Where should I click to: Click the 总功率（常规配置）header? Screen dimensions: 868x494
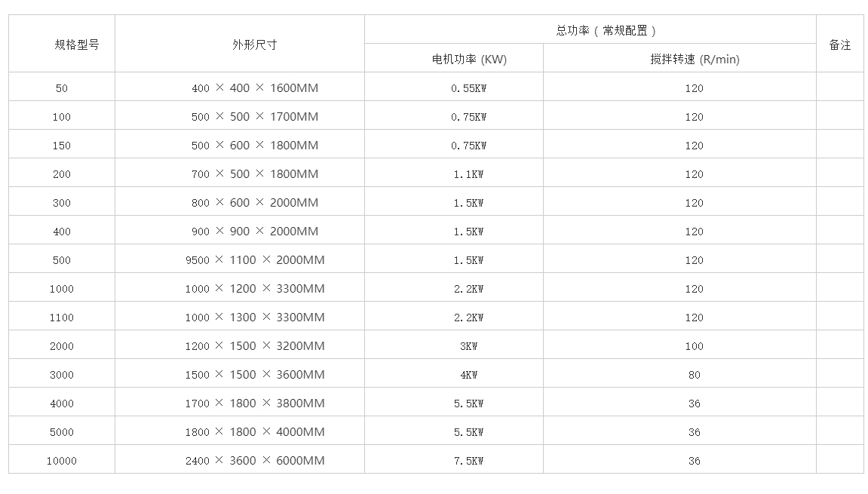click(606, 31)
